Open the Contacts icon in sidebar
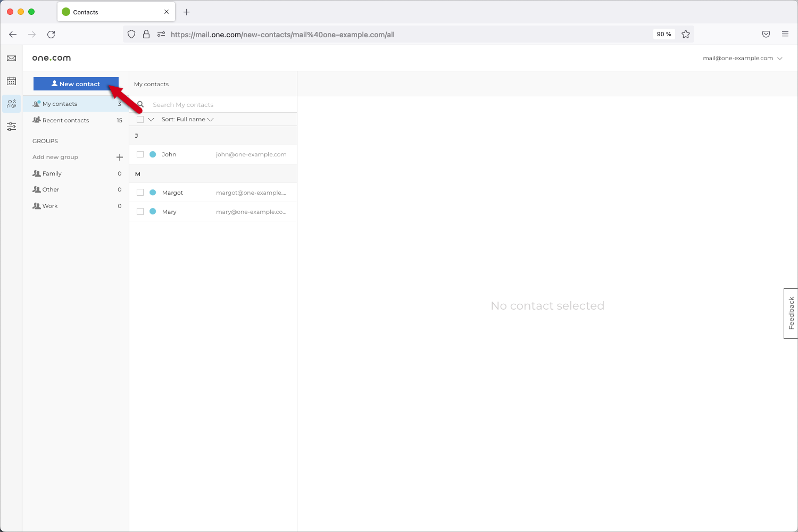The height and width of the screenshot is (532, 798). coord(11,104)
